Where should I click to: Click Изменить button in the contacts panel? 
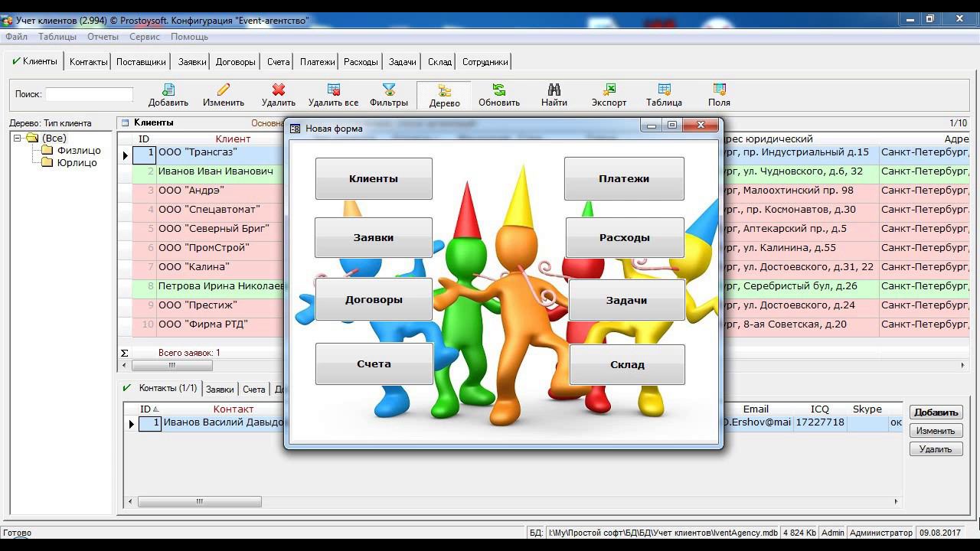coord(936,431)
